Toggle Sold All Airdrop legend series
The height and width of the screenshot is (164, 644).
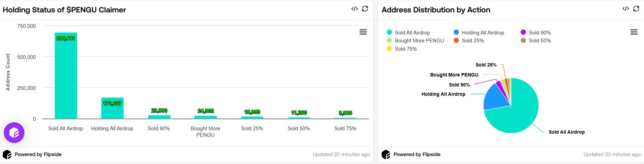click(x=412, y=33)
